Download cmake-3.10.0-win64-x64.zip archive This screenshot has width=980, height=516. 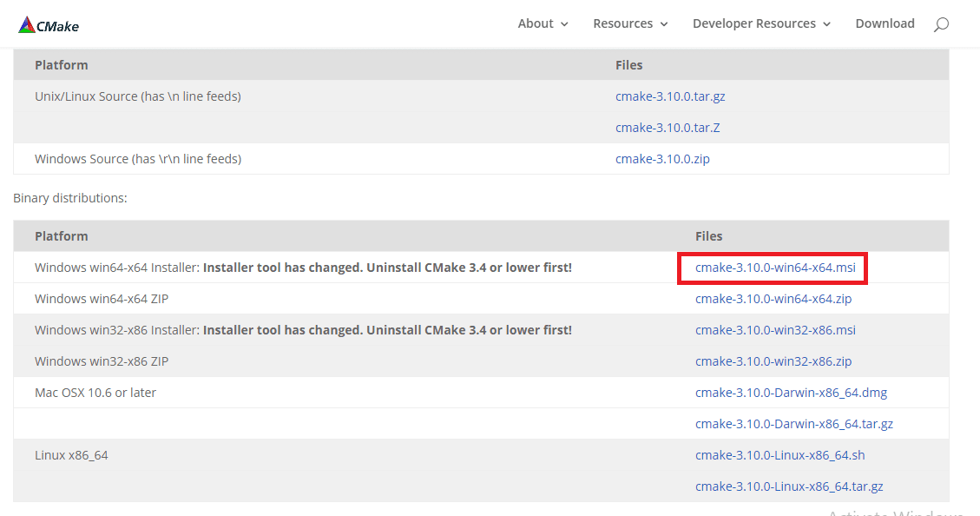coord(773,299)
